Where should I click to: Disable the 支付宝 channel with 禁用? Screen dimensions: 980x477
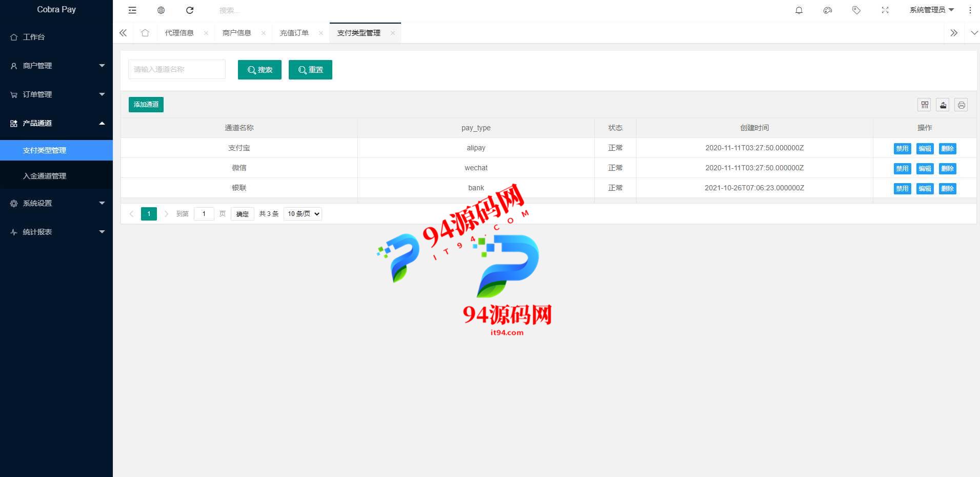tap(902, 149)
